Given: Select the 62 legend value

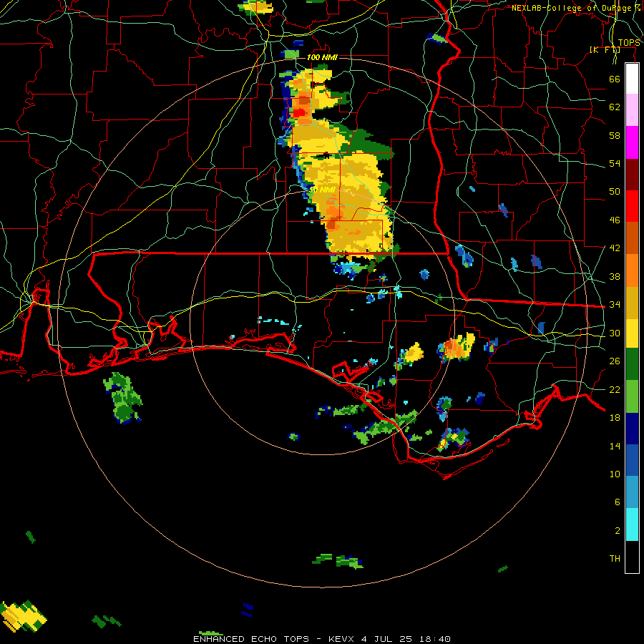Looking at the screenshot, I should [615, 107].
